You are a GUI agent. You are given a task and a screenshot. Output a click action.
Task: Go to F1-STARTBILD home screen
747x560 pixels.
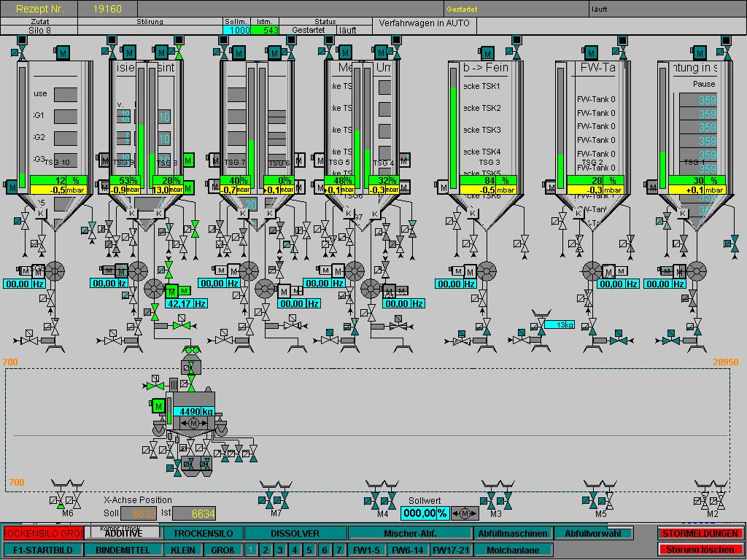point(43,550)
